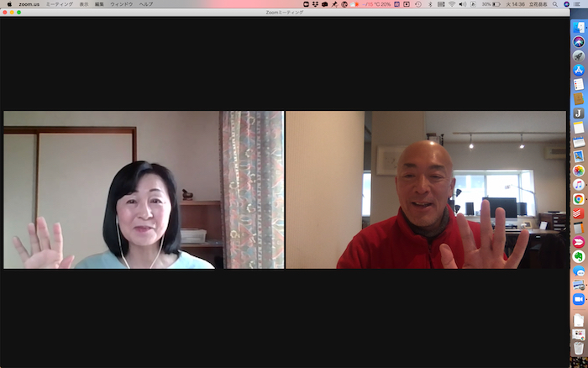
Task: Open the Zoom app in the Dock
Action: coord(579,299)
